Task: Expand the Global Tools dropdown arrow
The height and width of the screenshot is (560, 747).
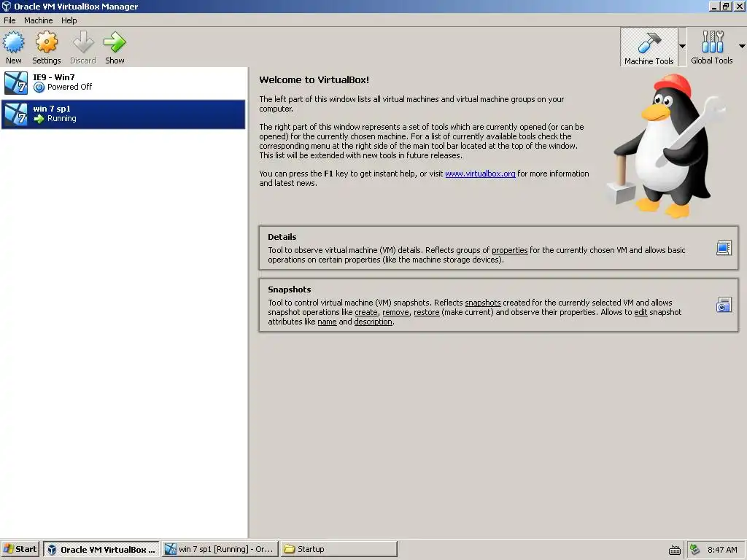Action: coord(742,46)
